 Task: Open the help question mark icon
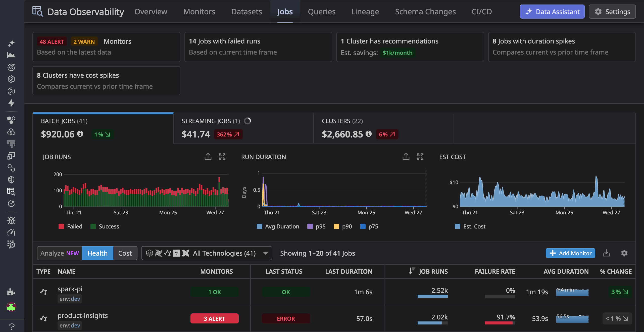click(x=12, y=326)
